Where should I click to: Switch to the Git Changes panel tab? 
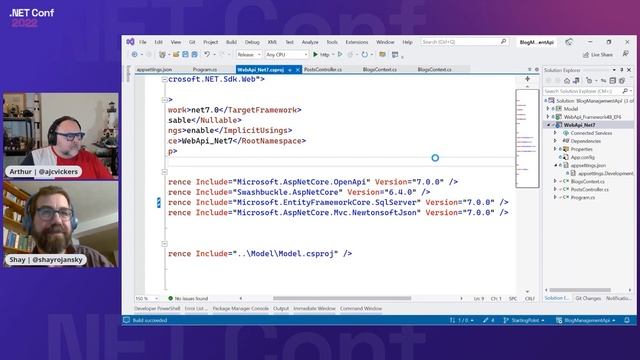click(588, 298)
